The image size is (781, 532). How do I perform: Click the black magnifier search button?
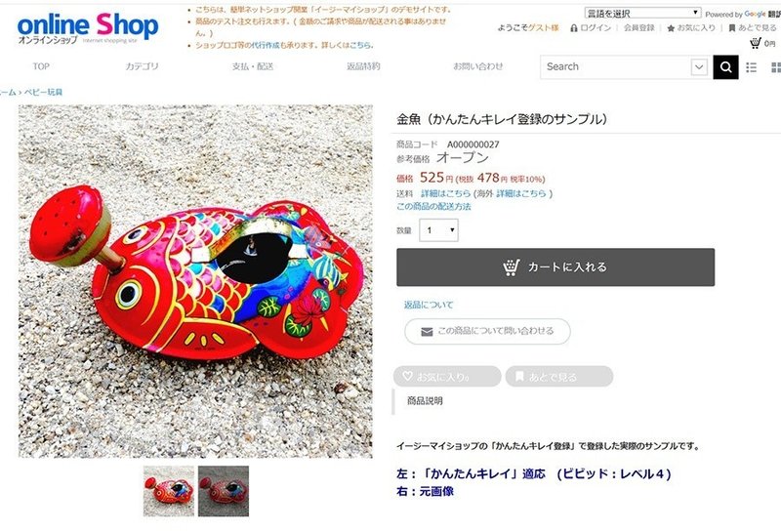coord(725,66)
